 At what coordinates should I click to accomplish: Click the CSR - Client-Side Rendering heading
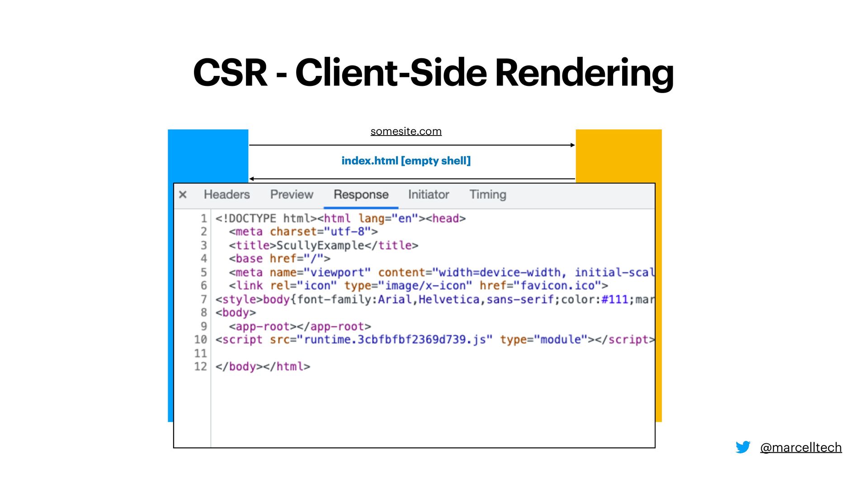[433, 73]
